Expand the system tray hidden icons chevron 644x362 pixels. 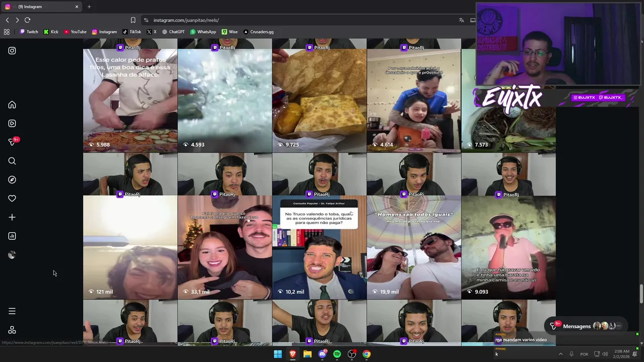[560, 354]
